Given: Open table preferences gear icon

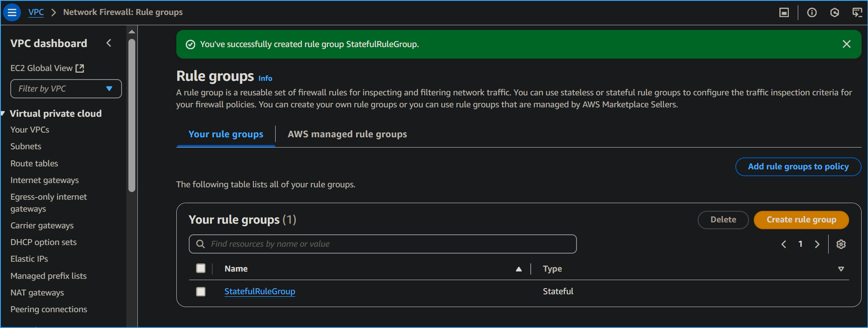Looking at the screenshot, I should [841, 244].
